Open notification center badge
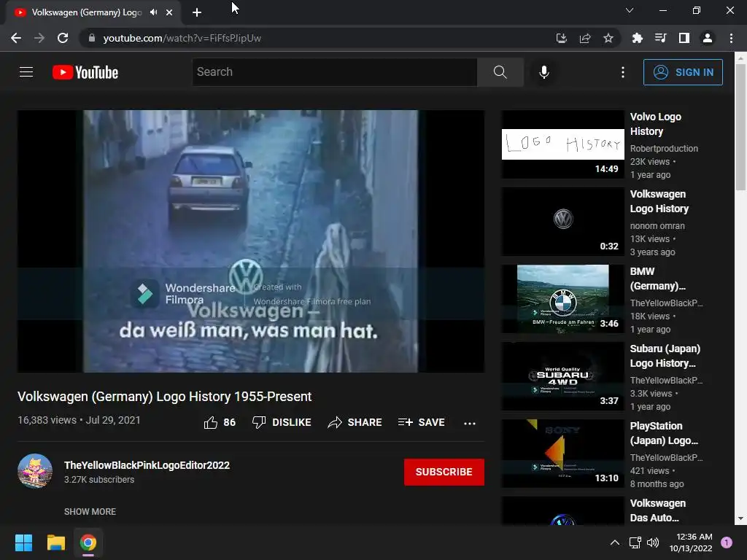 (x=727, y=542)
